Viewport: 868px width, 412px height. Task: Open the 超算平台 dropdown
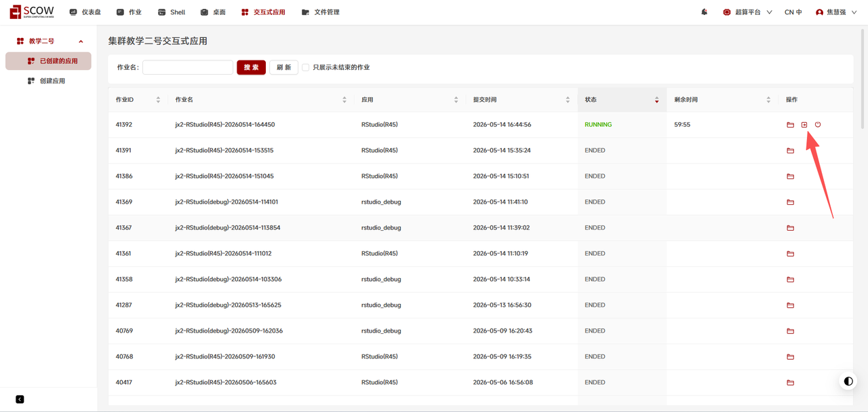747,12
